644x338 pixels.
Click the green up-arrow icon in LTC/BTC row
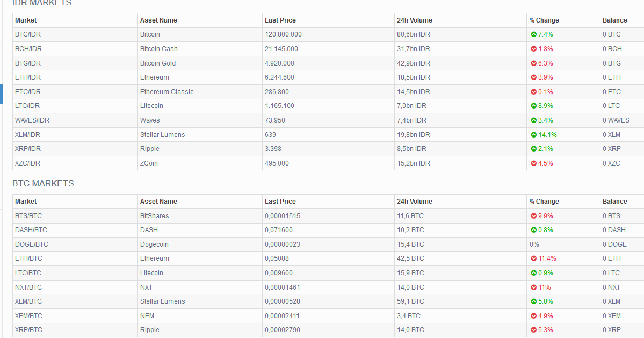(x=533, y=272)
